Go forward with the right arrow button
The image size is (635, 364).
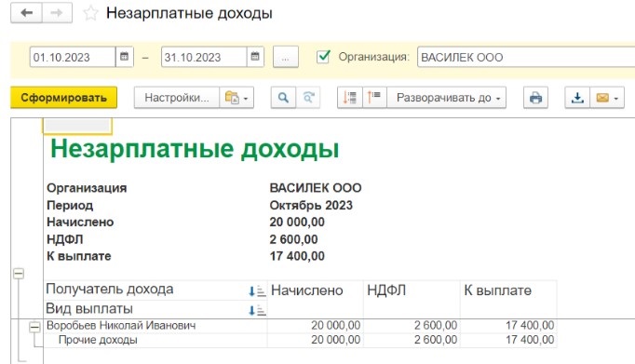57,13
